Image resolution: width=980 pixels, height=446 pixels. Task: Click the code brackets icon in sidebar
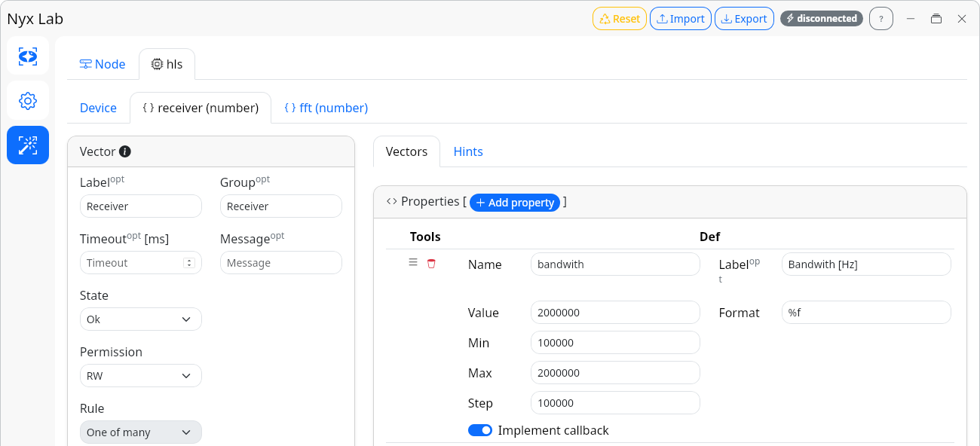(x=28, y=56)
